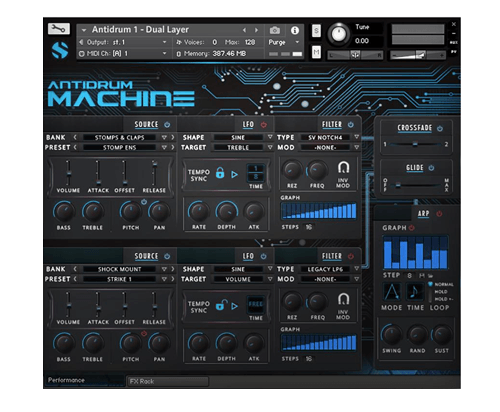
Task: Toggle the bottom layer LFO tempo sync unlock icon
Action: [221, 305]
